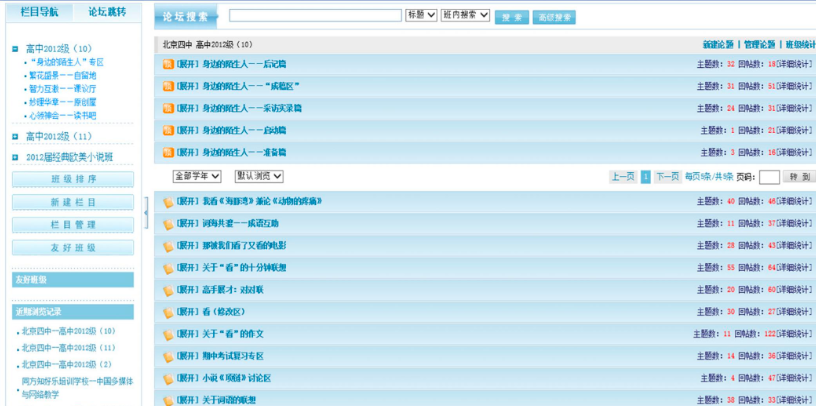Click RSS icon beside 身边的陌生人——启动篇
Viewport: 816px width, 406px height.
tap(168, 130)
